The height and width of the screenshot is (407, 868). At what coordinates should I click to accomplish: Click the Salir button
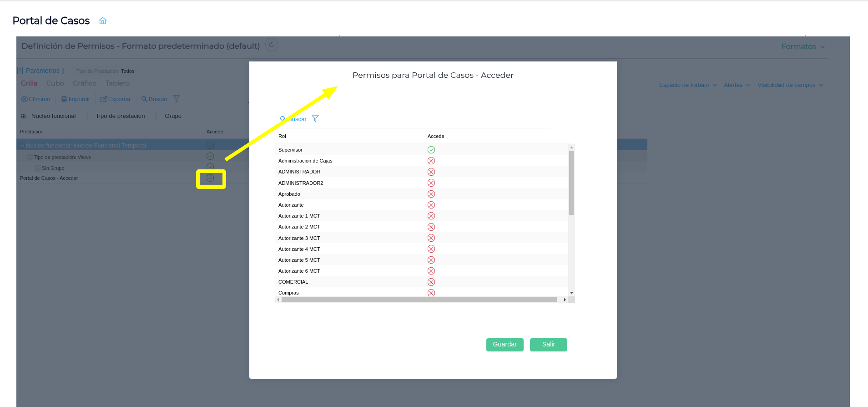548,345
